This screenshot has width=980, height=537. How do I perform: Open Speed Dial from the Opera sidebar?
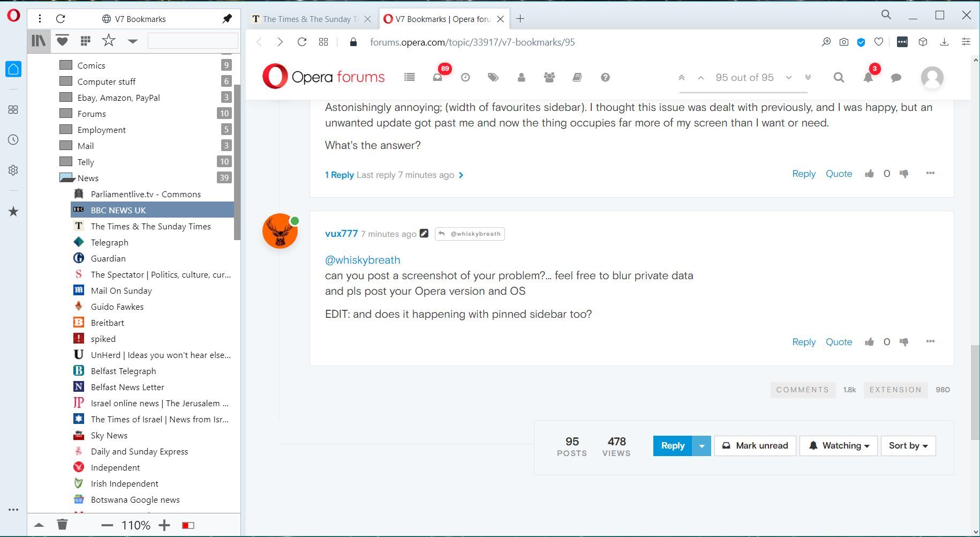coord(13,110)
